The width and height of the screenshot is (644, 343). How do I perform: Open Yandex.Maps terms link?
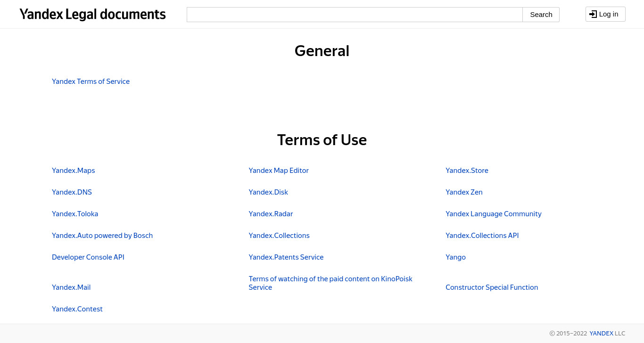click(x=74, y=171)
